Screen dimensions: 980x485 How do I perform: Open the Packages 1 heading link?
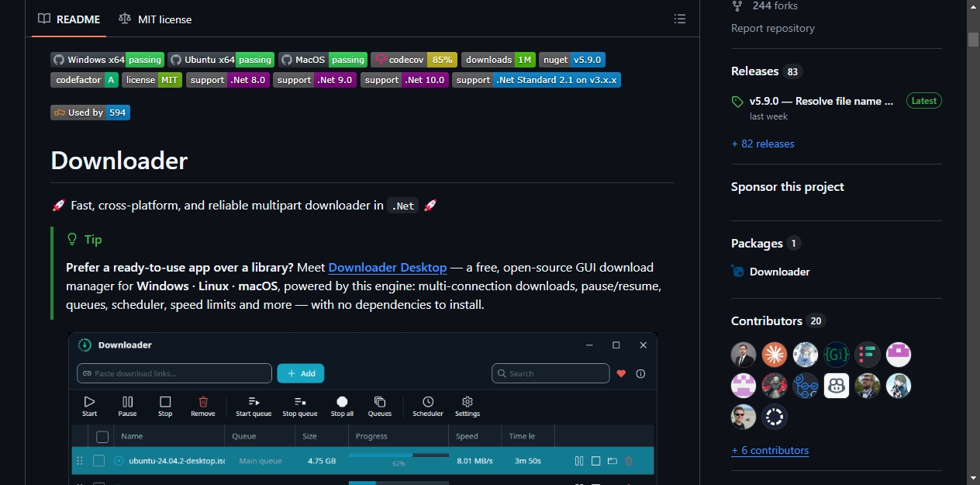766,244
